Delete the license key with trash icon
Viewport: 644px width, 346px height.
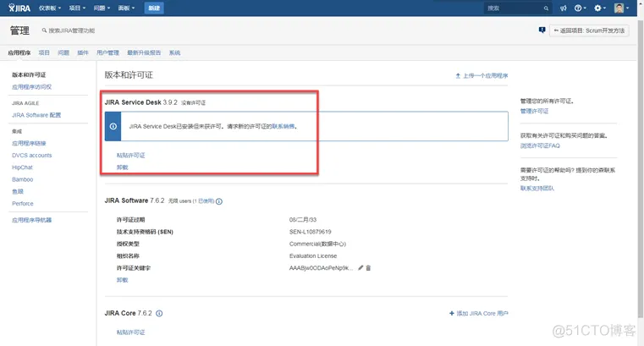(x=368, y=267)
